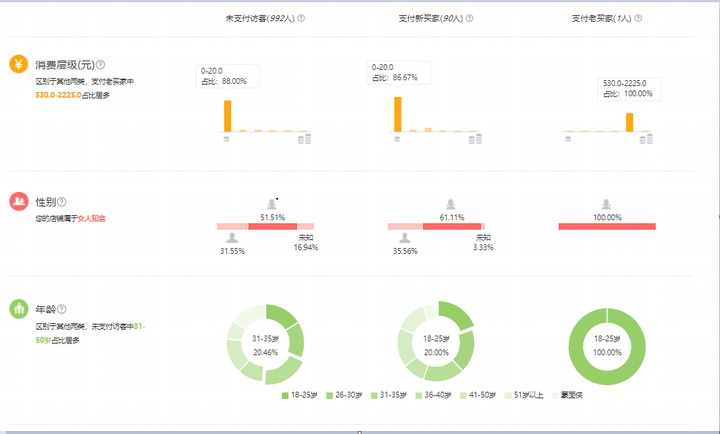The height and width of the screenshot is (434, 720).
Task: Click the question mark beside 年龄
Action: (62, 309)
